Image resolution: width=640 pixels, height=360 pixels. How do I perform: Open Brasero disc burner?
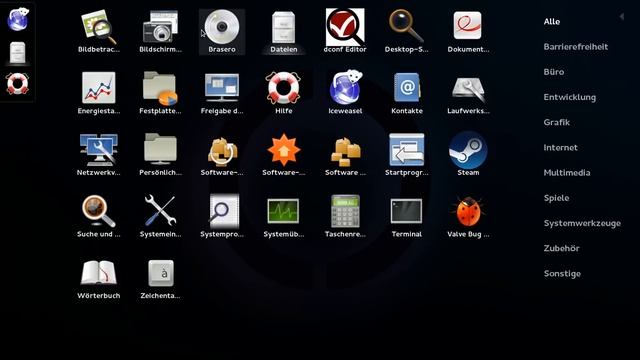[222, 32]
